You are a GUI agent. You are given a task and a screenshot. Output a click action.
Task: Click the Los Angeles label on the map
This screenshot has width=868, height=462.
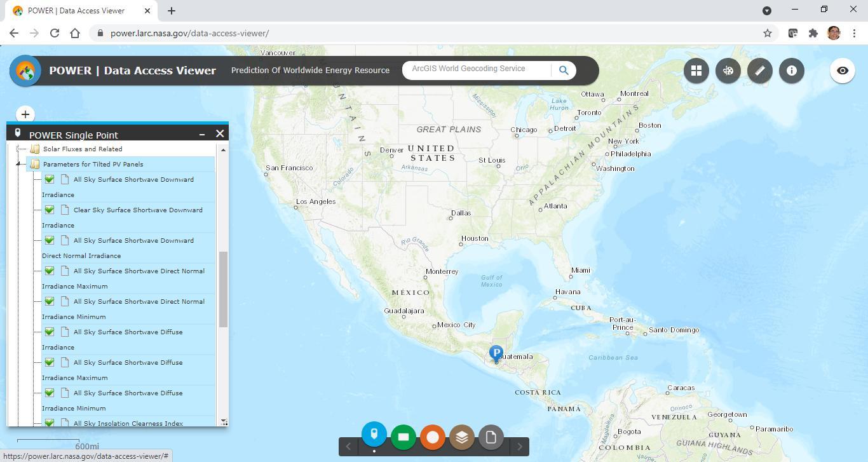(x=316, y=201)
